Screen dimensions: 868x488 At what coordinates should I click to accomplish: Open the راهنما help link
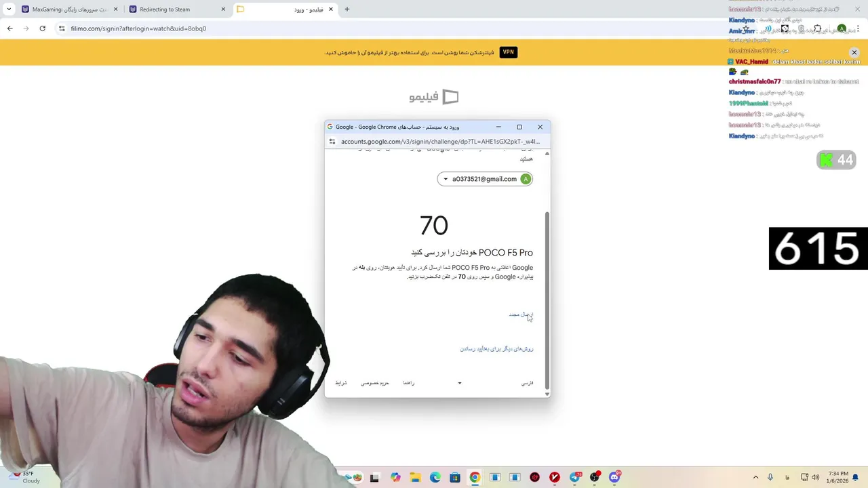[408, 383]
